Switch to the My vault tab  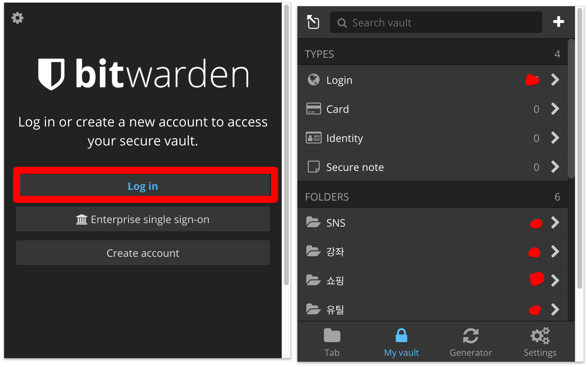[x=401, y=342]
